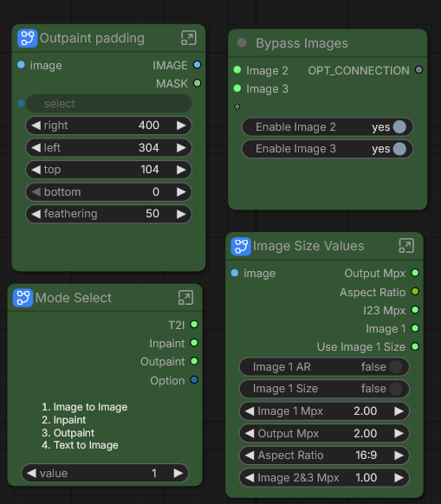441x504 pixels.
Task: Click the select input field
Action: pos(108,104)
